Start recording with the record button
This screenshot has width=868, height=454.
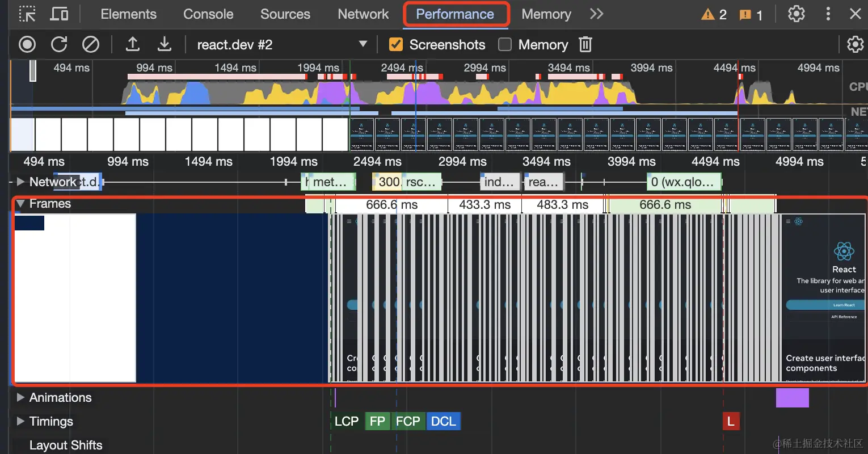27,44
